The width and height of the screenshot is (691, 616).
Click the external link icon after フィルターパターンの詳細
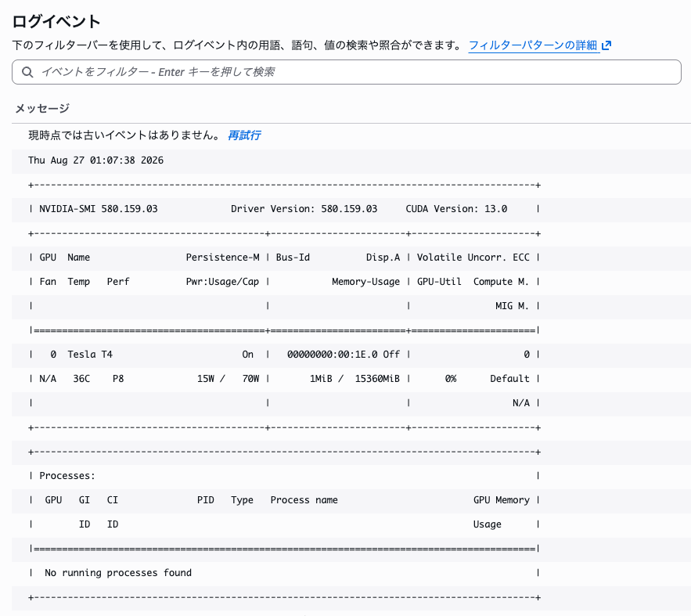pos(606,45)
